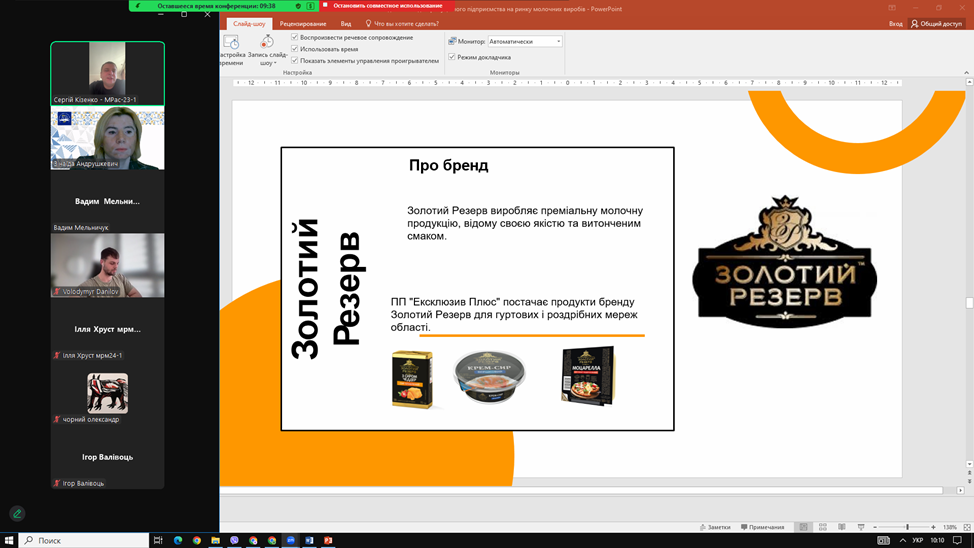
Task: Select Slide Sorter view icon in status bar
Action: (x=822, y=527)
